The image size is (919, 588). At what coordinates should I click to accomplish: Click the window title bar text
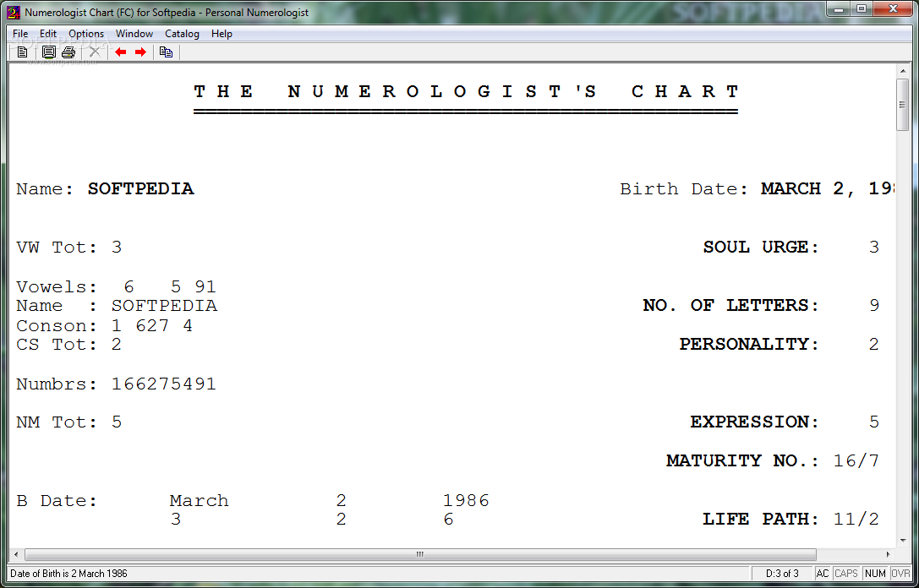tap(167, 13)
